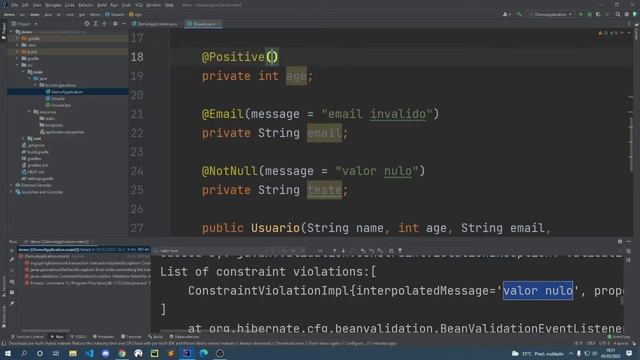Open the Code menu
This screenshot has height=360, width=640.
point(70,5)
